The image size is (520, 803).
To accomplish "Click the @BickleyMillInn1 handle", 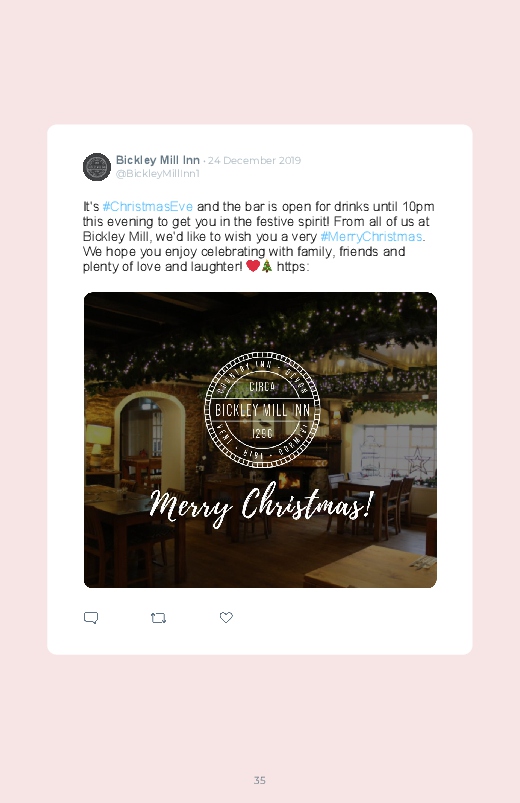I will pyautogui.click(x=158, y=174).
